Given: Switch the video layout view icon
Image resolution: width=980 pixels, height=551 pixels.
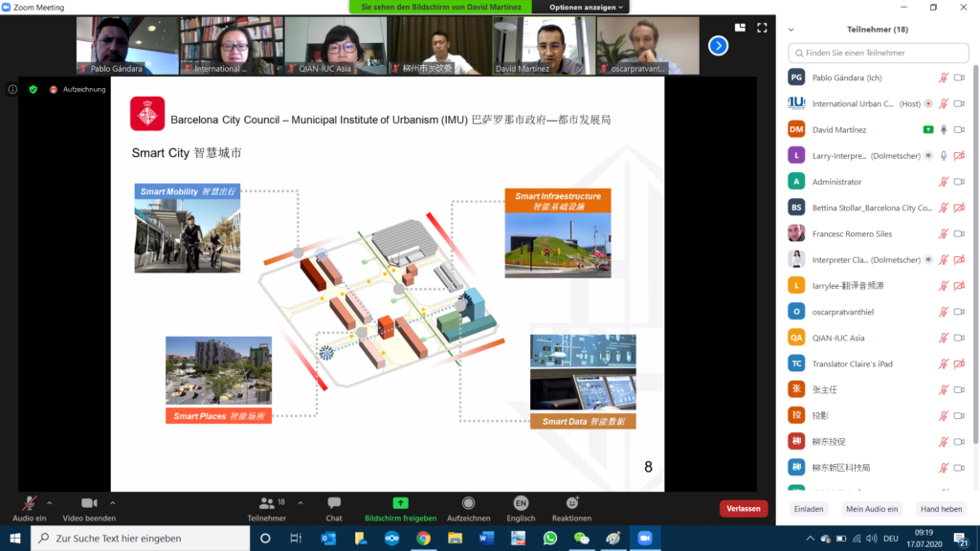Looking at the screenshot, I should (740, 28).
